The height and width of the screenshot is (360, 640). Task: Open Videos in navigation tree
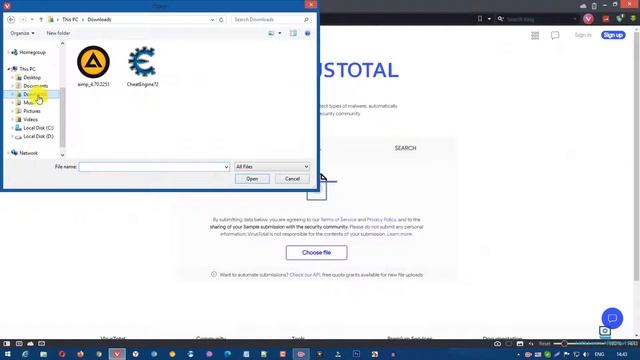click(30, 120)
